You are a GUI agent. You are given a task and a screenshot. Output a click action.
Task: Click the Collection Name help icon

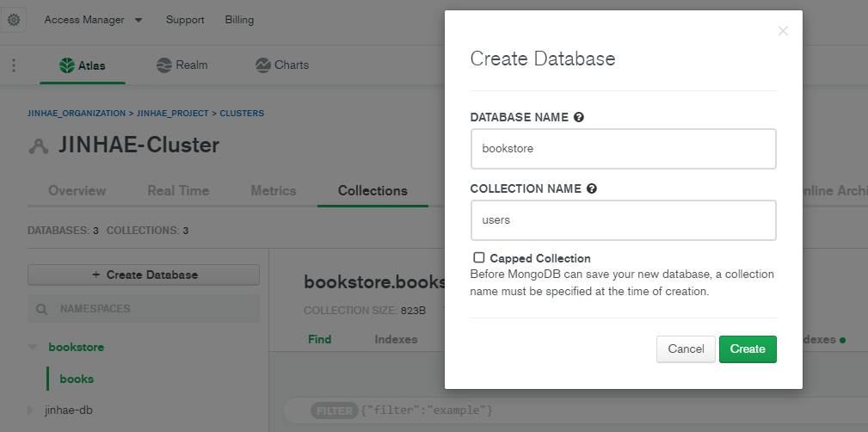point(591,188)
